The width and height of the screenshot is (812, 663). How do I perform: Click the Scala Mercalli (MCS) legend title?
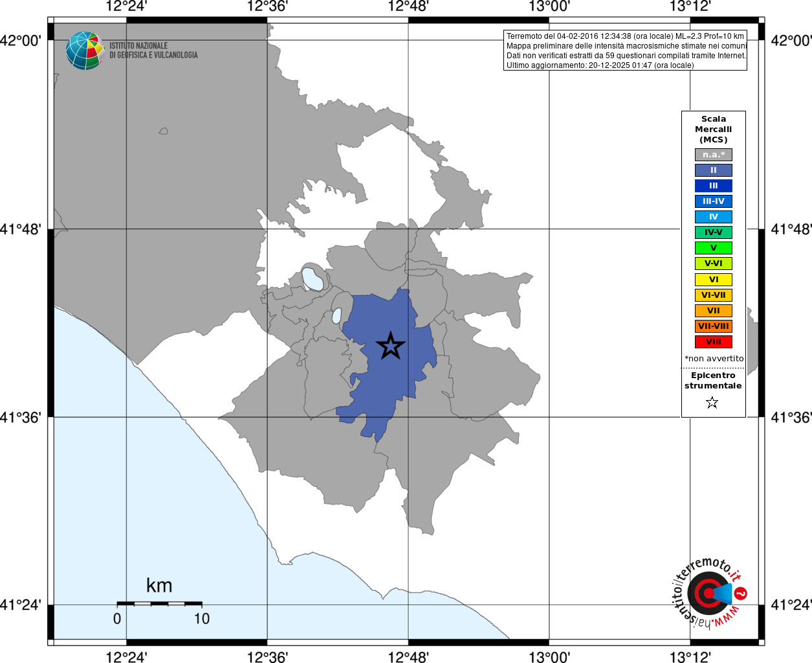click(x=714, y=129)
